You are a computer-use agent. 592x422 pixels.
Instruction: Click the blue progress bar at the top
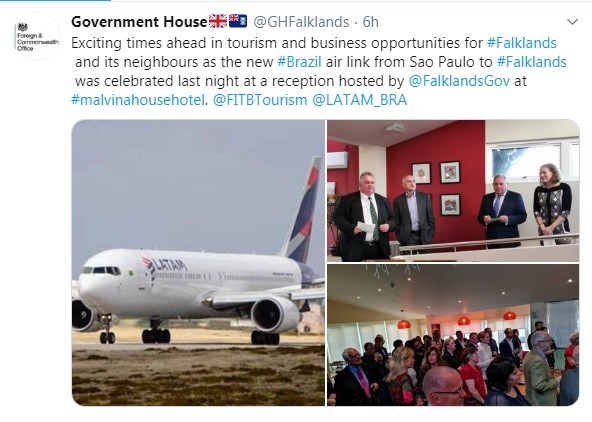(55, 0)
